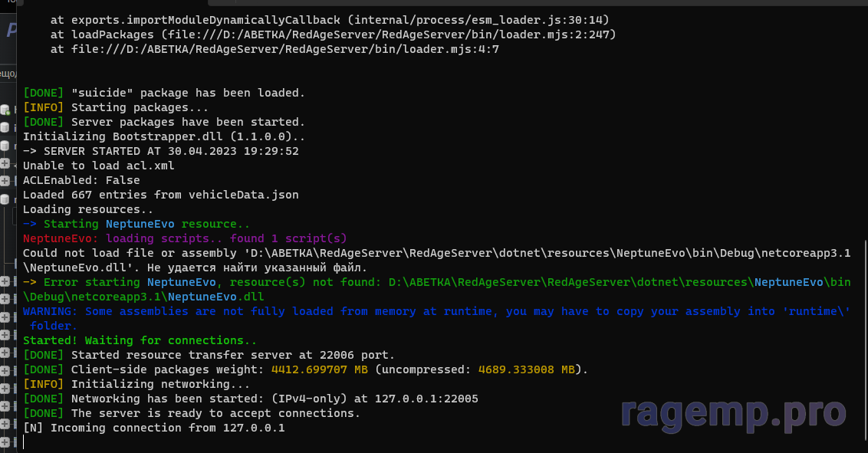Click the terminal cursor on the last line
The image size is (868, 453).
(25, 442)
